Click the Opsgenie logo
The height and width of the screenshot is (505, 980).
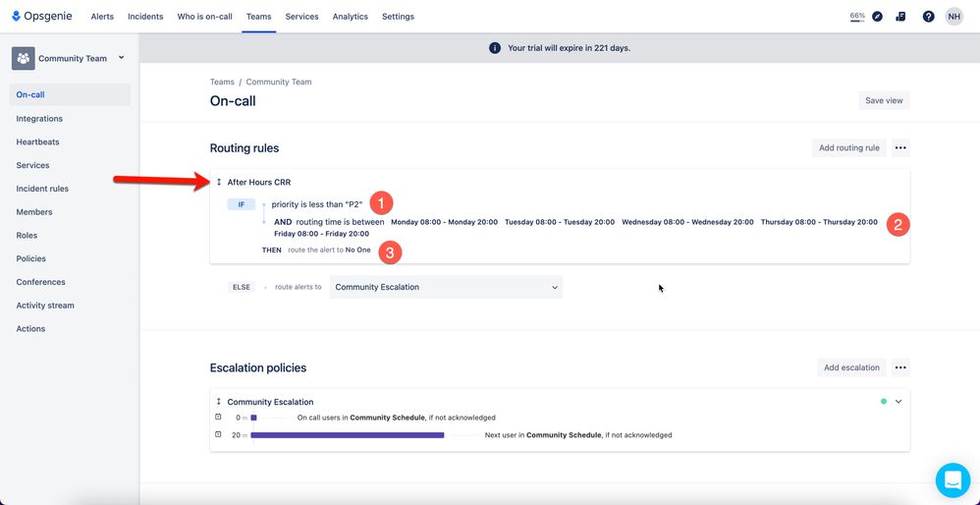point(42,17)
